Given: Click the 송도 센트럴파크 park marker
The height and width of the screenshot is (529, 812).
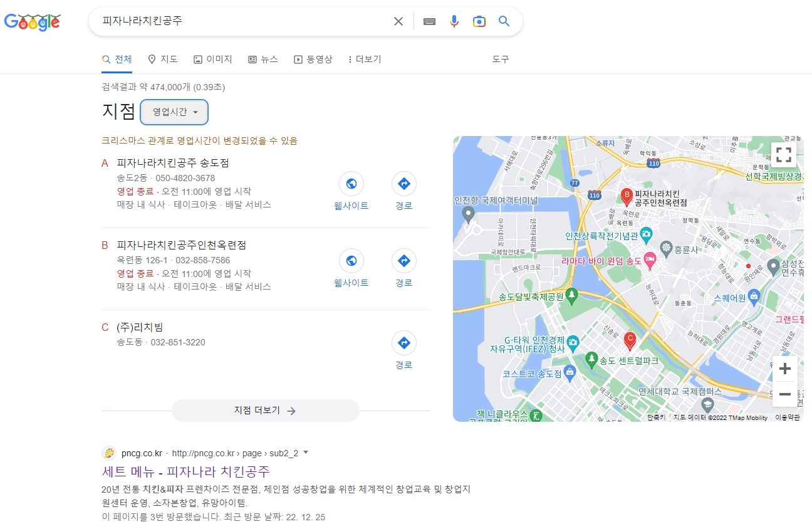Looking at the screenshot, I should (x=591, y=359).
